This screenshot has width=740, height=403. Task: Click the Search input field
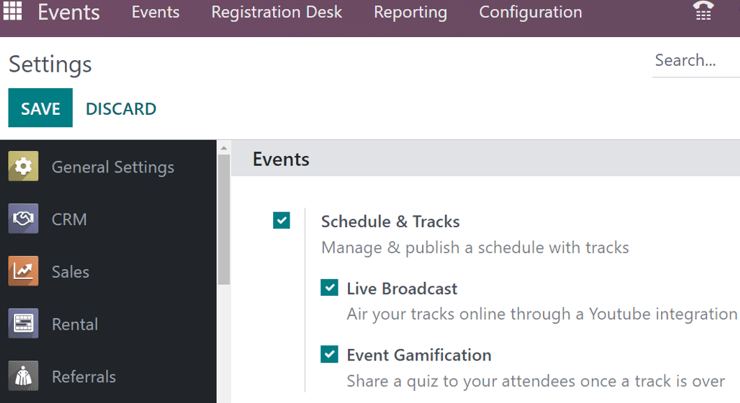pos(694,61)
